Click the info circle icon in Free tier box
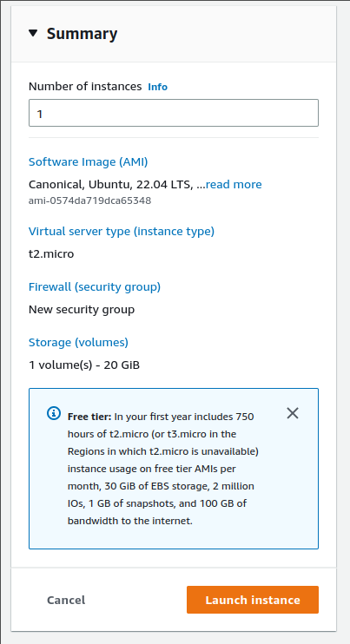The image size is (350, 644). (54, 413)
